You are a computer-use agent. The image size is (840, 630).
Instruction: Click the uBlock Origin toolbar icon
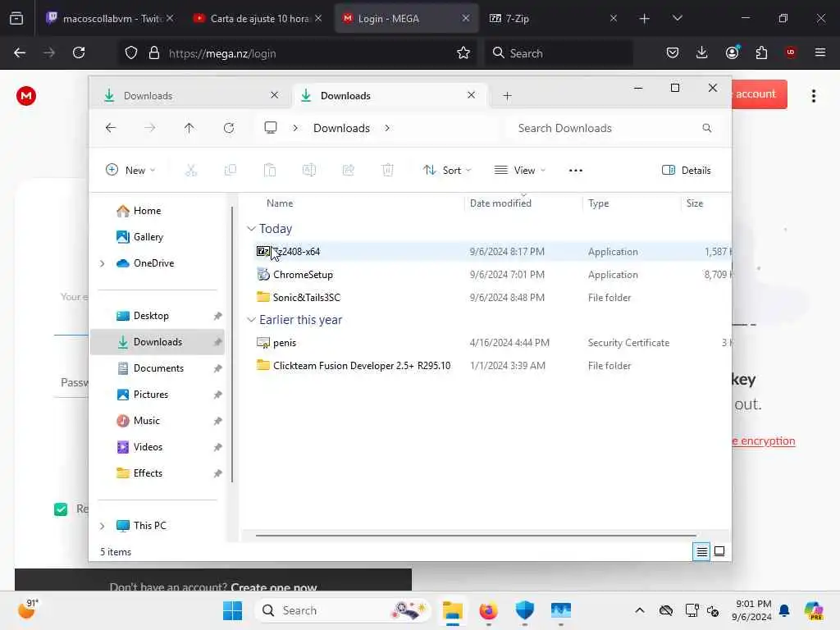tap(790, 52)
